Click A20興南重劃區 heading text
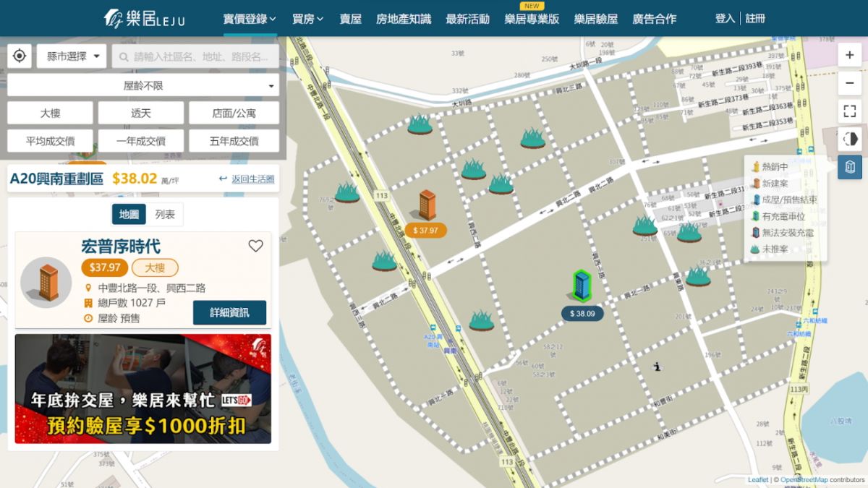Viewport: 868px width, 488px height. click(56, 179)
